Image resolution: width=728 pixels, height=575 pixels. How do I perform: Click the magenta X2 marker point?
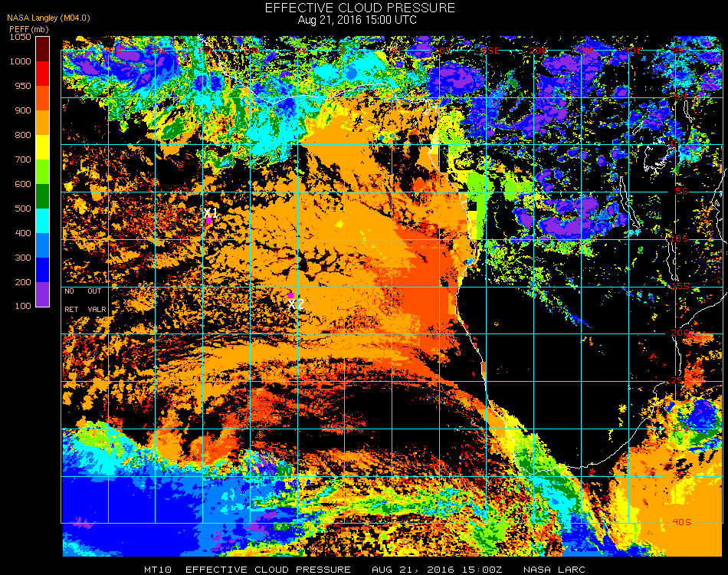(290, 295)
